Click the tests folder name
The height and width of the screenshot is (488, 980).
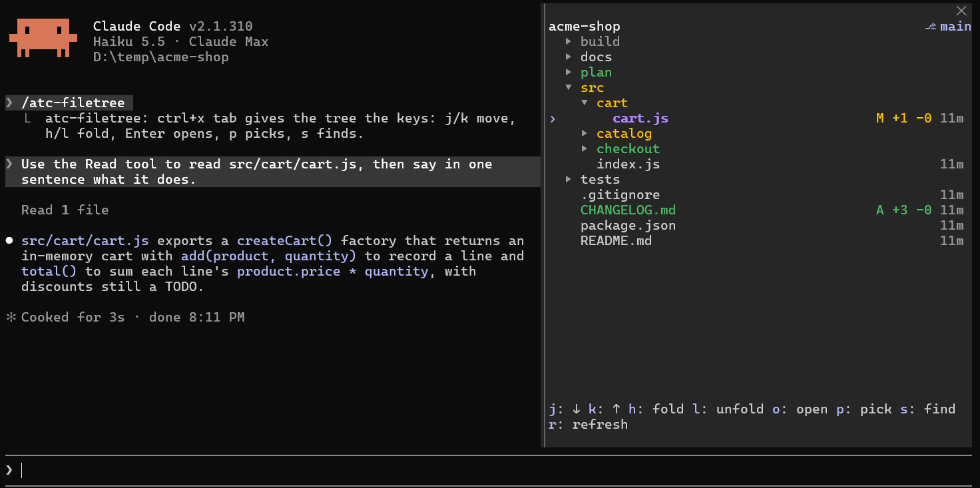(x=601, y=180)
